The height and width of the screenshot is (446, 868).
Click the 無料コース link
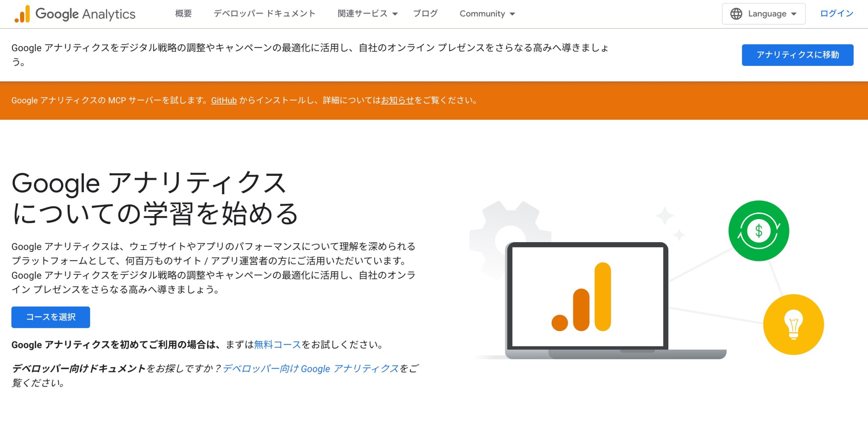277,345
